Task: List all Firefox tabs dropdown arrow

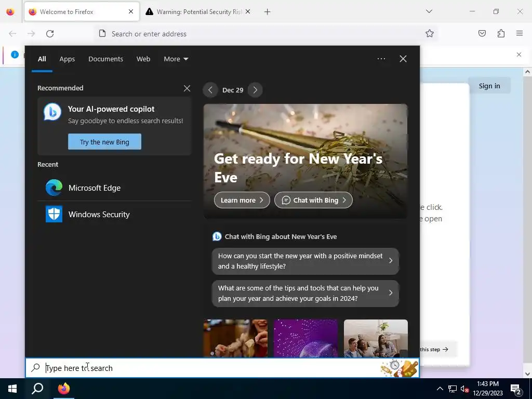Action: 429,11
